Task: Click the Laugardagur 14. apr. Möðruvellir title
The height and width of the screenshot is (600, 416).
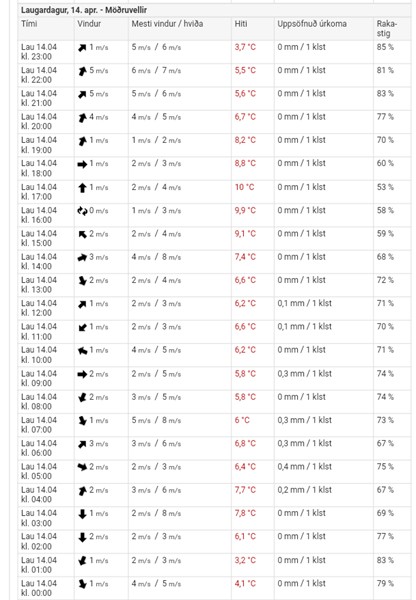Action: click(84, 10)
